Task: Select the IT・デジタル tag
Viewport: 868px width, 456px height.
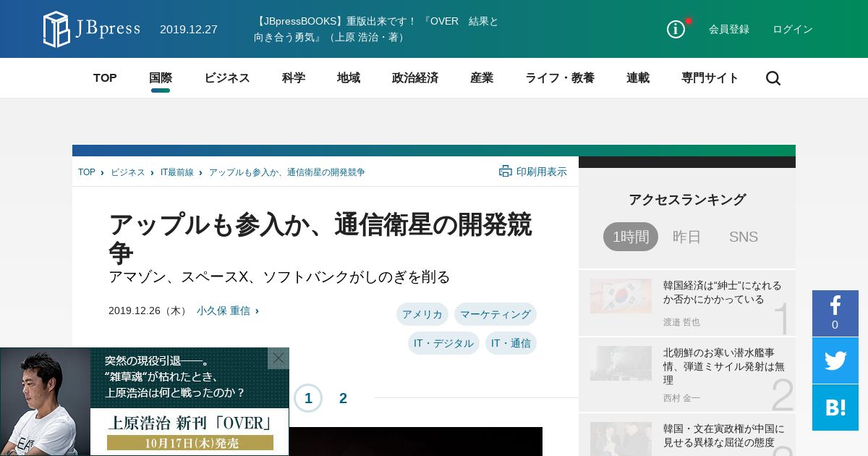Action: (x=443, y=343)
